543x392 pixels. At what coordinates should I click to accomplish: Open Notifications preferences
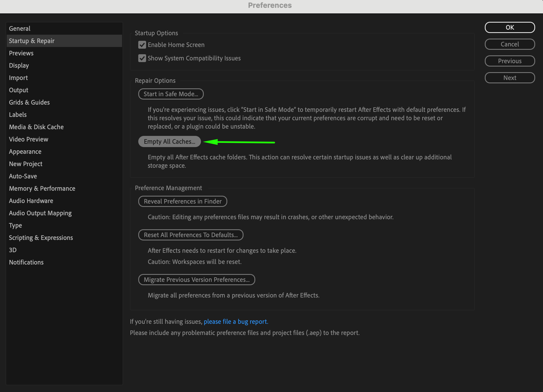[26, 262]
